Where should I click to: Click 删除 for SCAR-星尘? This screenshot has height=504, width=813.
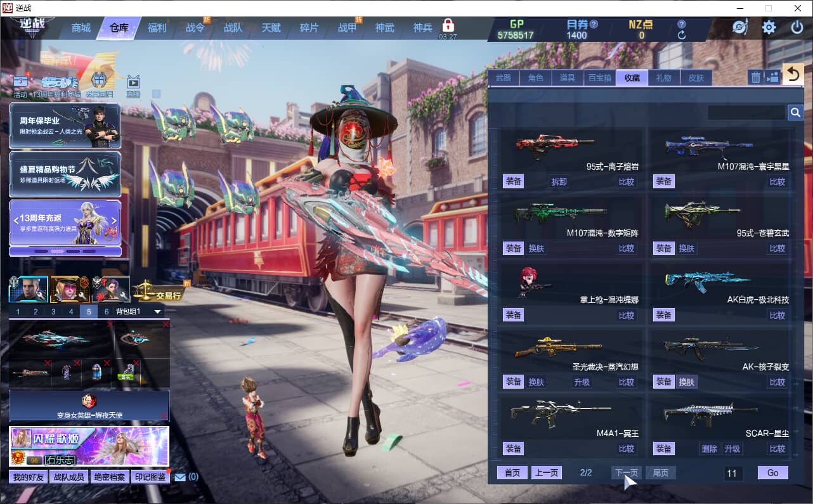coord(709,449)
